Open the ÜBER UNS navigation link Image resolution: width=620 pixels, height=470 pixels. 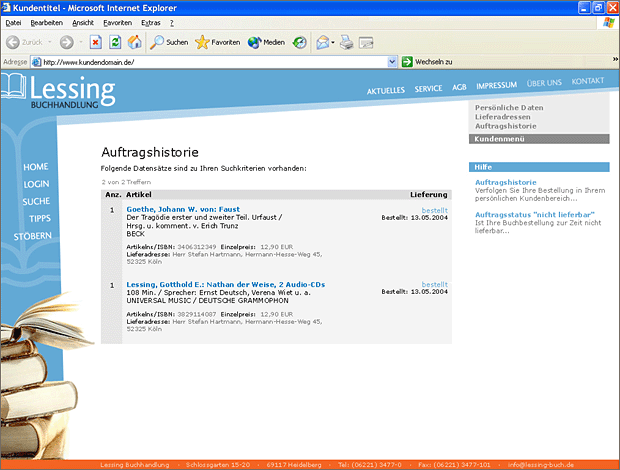click(x=544, y=83)
